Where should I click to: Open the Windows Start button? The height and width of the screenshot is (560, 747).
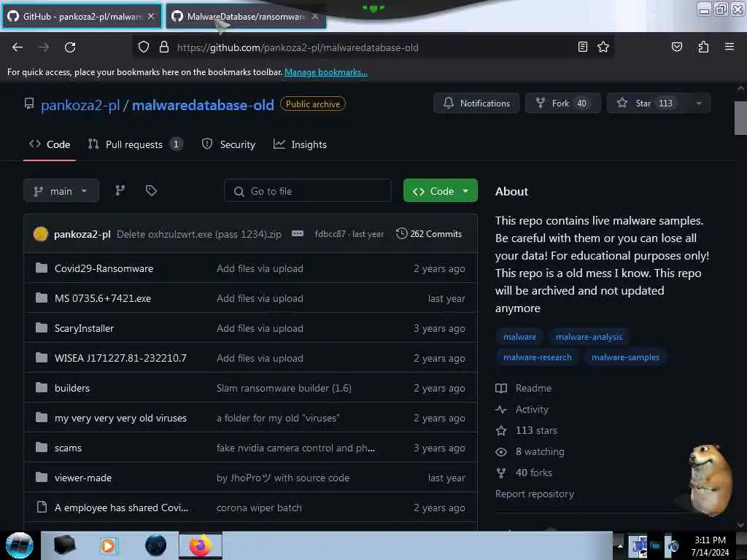(x=20, y=545)
